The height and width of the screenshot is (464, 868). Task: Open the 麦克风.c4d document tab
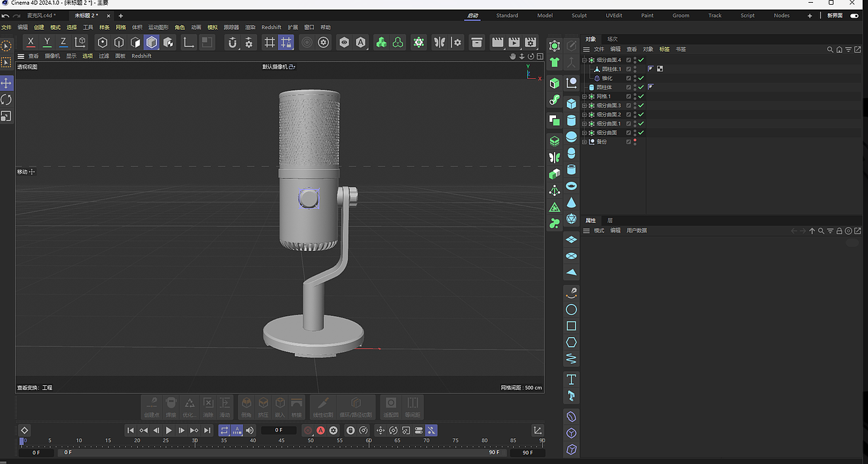[x=41, y=15]
